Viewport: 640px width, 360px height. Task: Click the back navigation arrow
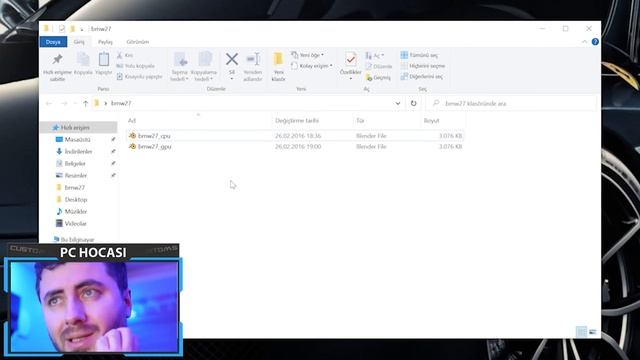click(49, 103)
